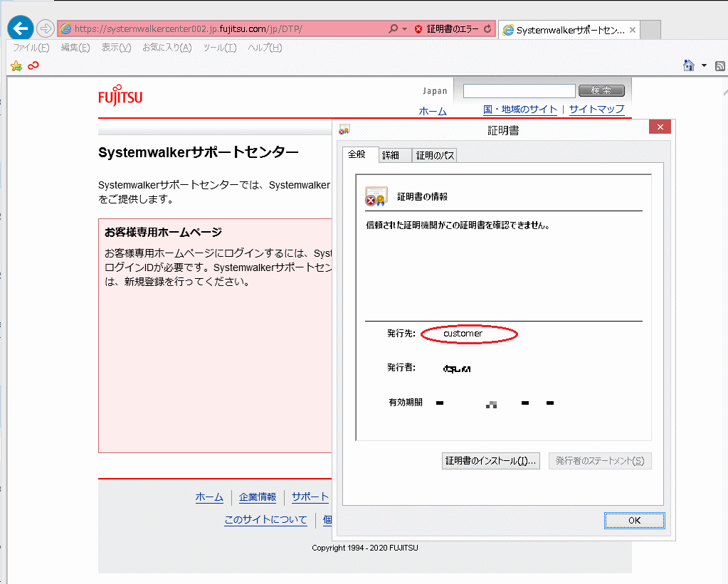The width and height of the screenshot is (728, 584).
Task: Click the RSS feed icon
Action: coord(719,66)
